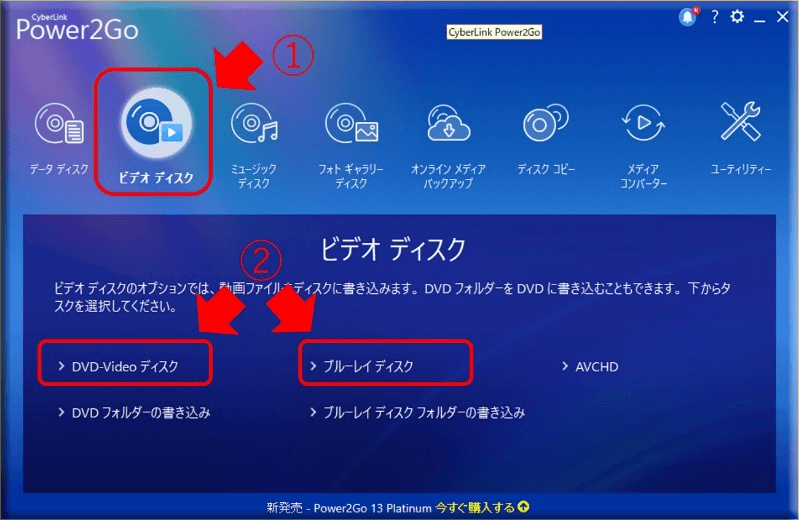Click 今すぐ購入する purchase link
Viewport: 799px width, 520px height.
(475, 508)
